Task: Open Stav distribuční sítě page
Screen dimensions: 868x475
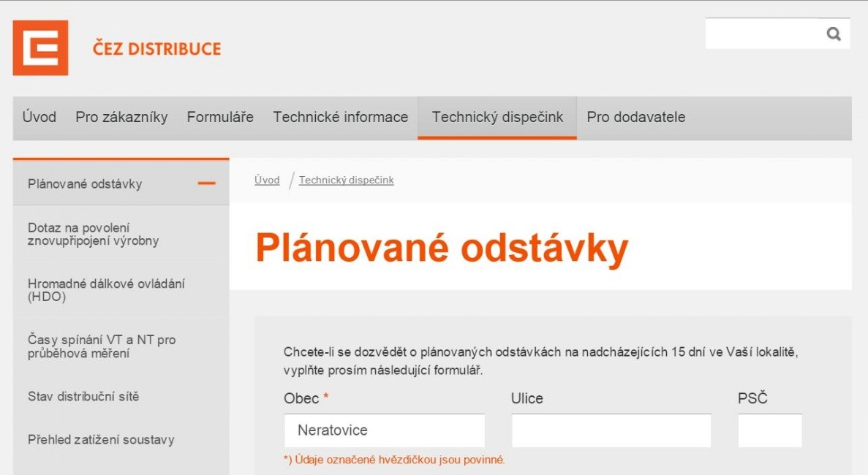Action: click(83, 397)
